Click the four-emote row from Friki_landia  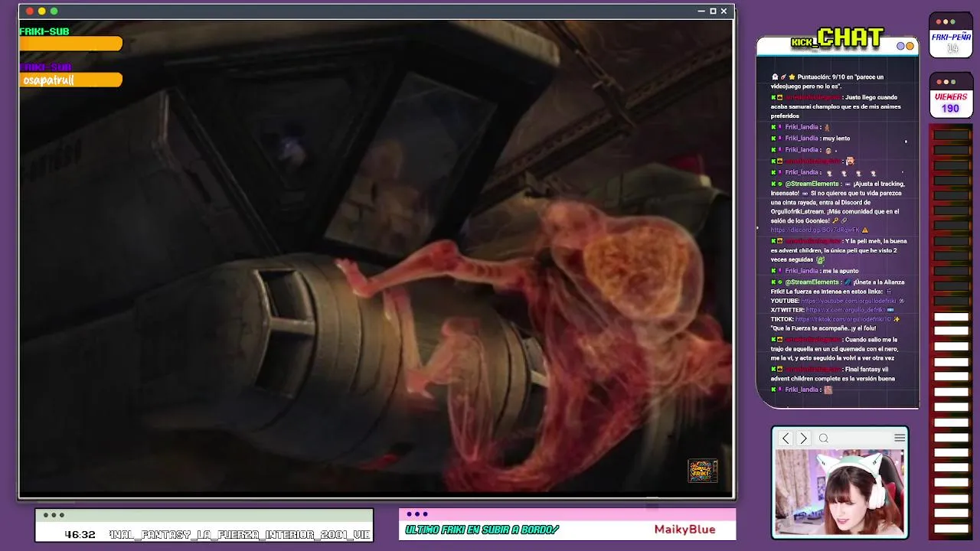coord(851,173)
